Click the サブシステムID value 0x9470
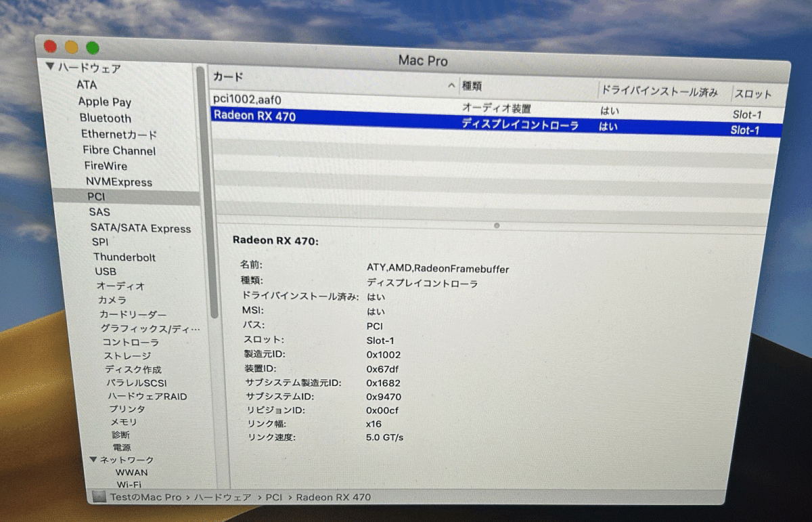Viewport: 812px width, 522px height. click(x=383, y=397)
